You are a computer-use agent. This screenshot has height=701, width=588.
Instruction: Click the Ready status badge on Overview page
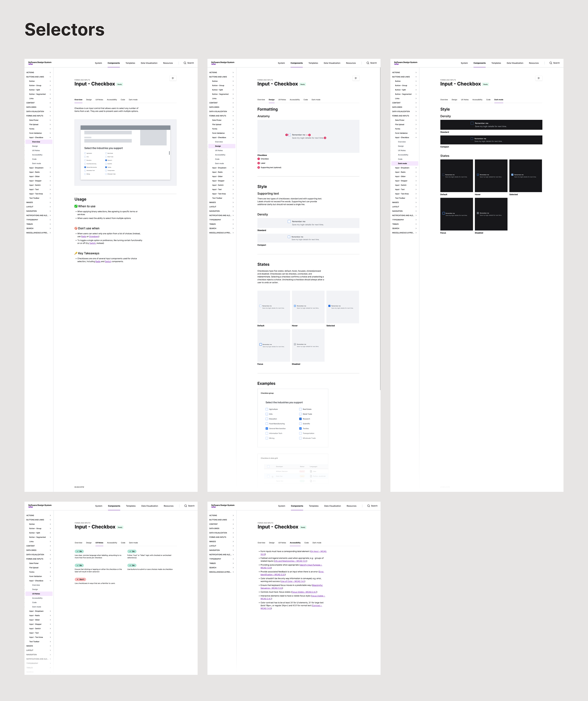click(x=120, y=85)
